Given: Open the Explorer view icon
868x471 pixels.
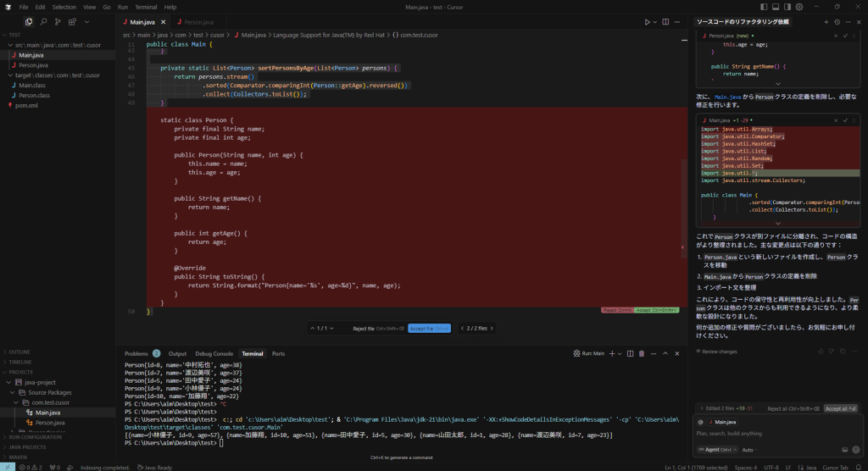Looking at the screenshot, I should (x=29, y=21).
